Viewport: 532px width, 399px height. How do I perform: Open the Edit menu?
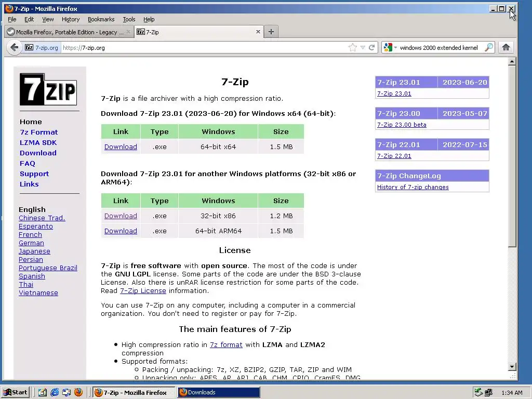click(x=29, y=19)
